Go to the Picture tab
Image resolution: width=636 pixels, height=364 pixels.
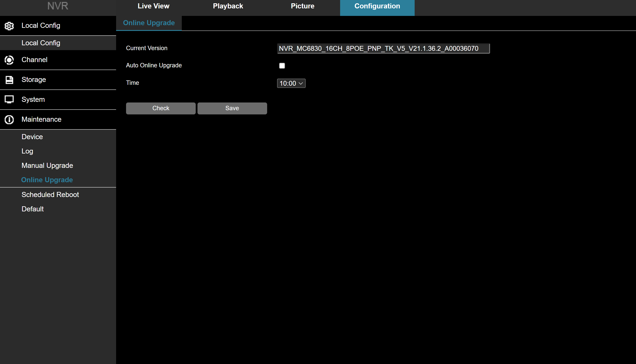(302, 6)
